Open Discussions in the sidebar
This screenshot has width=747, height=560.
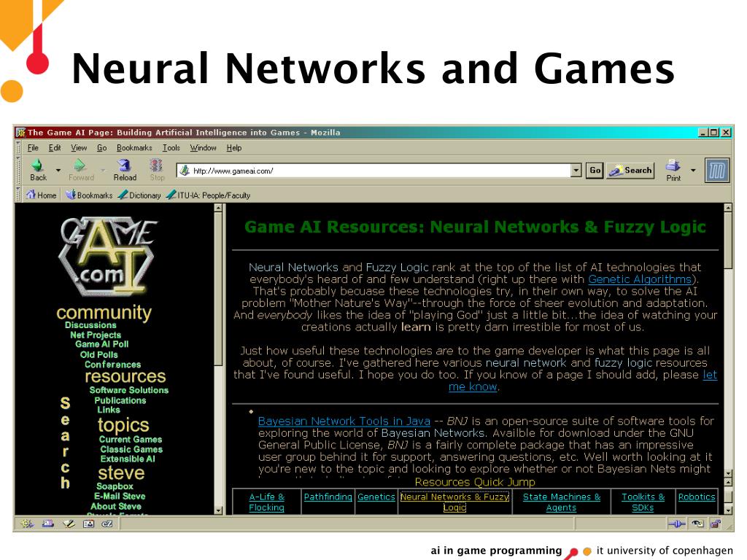90,324
